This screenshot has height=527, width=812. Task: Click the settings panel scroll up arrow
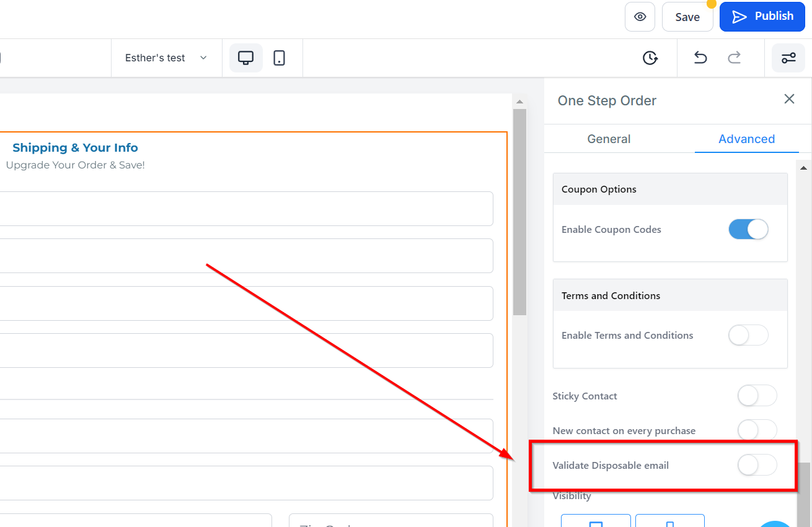click(x=803, y=168)
